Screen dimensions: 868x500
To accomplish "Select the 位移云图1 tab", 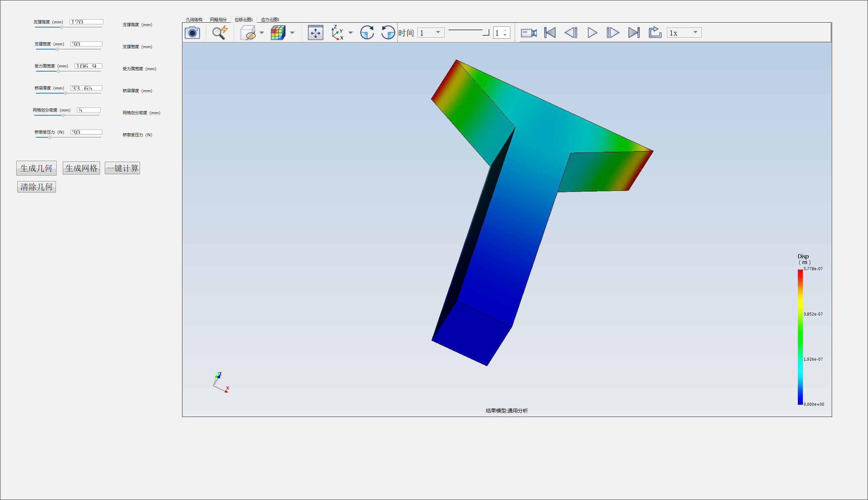I will [244, 20].
